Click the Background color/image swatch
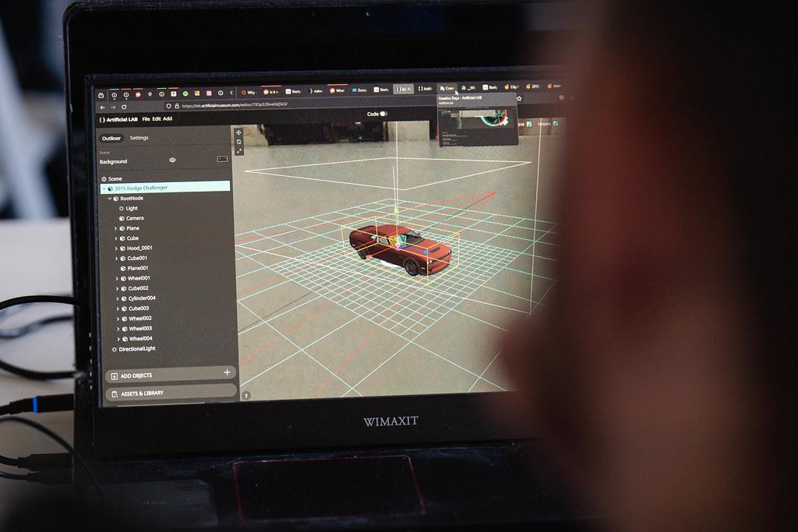Viewport: 798px width, 532px height. tap(222, 159)
